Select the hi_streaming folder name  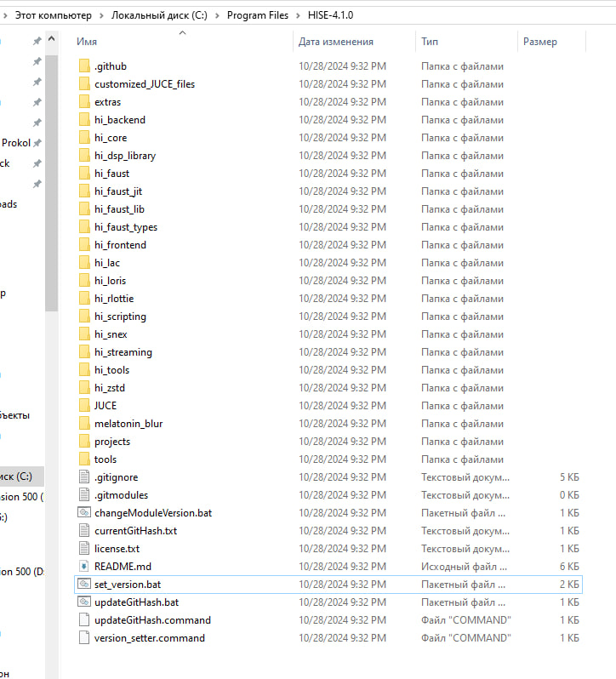pyautogui.click(x=123, y=352)
